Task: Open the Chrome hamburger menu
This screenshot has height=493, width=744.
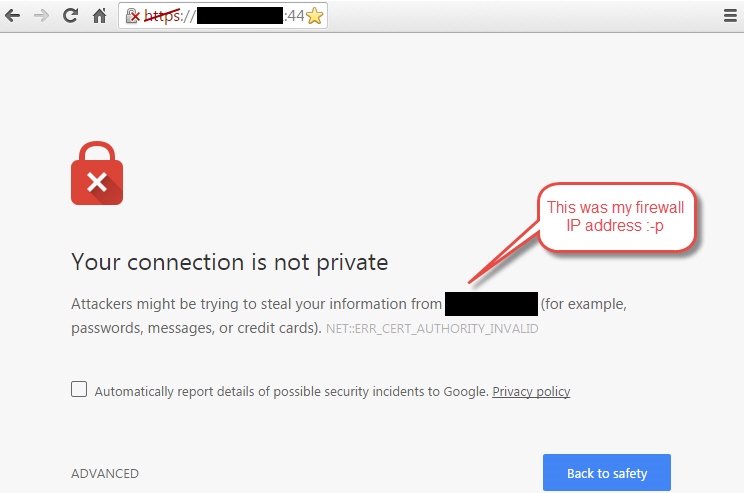Action: pyautogui.click(x=730, y=16)
